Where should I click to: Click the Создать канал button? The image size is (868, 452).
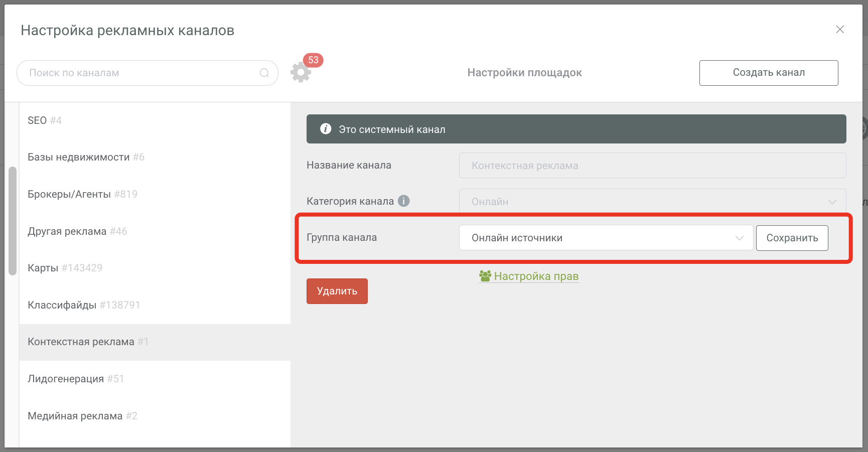[768, 73]
